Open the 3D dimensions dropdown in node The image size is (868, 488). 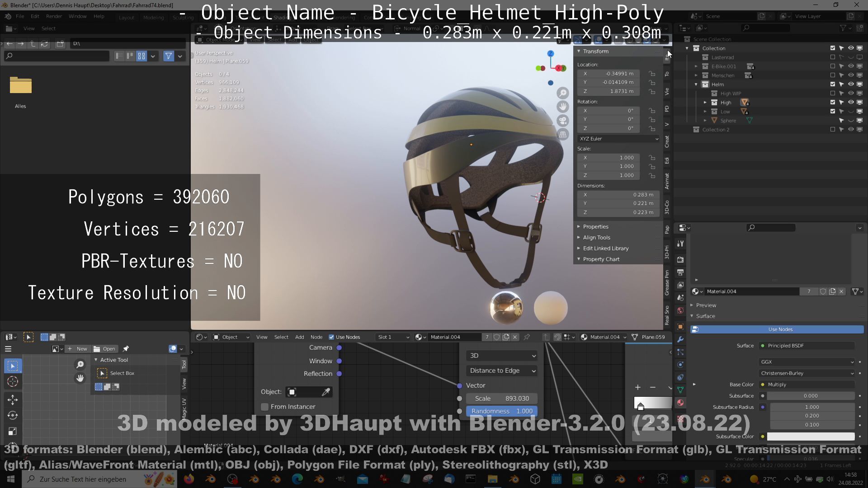click(x=501, y=356)
